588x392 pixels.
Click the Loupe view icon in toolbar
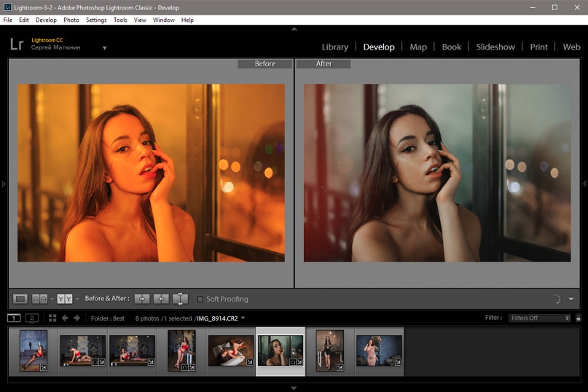[20, 299]
